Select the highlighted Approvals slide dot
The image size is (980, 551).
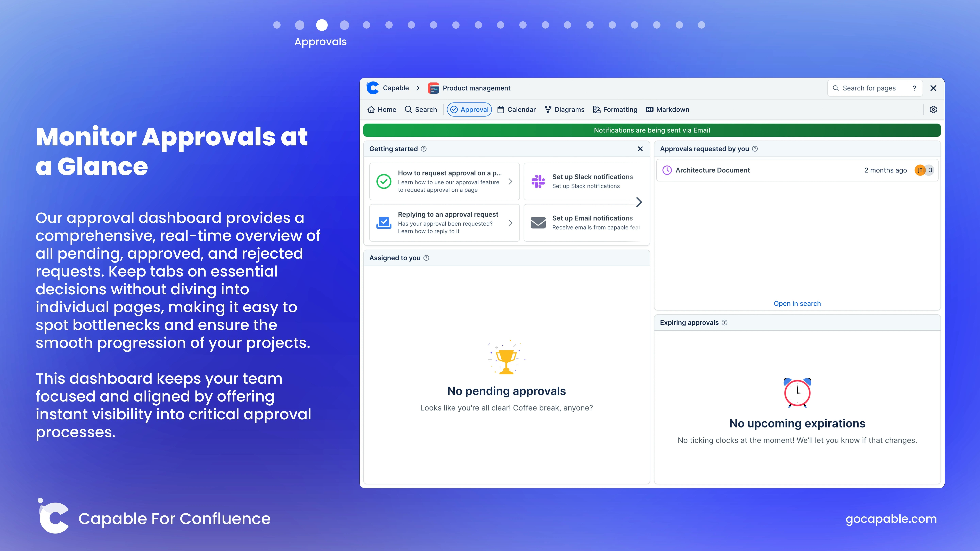[x=322, y=25]
